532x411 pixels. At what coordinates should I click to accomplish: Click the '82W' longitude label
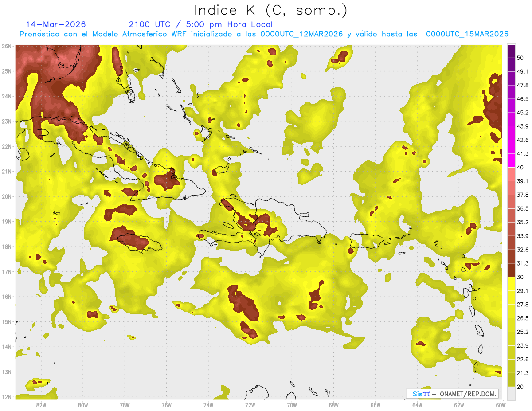41,405
